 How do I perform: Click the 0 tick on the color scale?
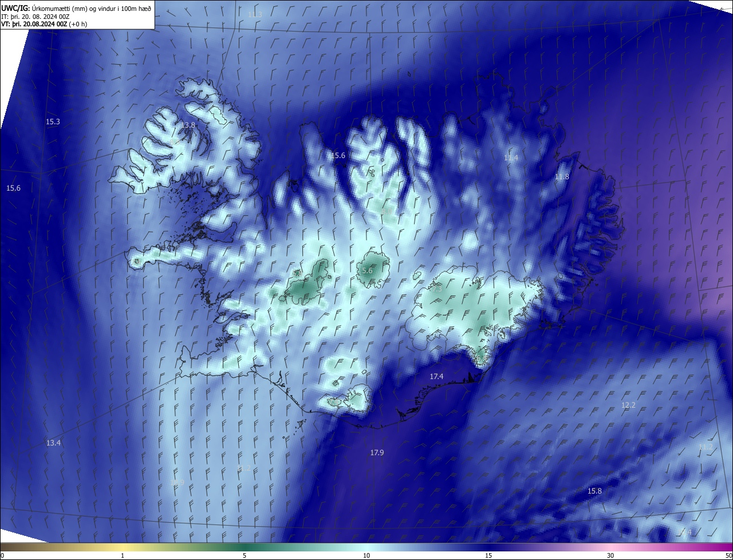coord(2,555)
